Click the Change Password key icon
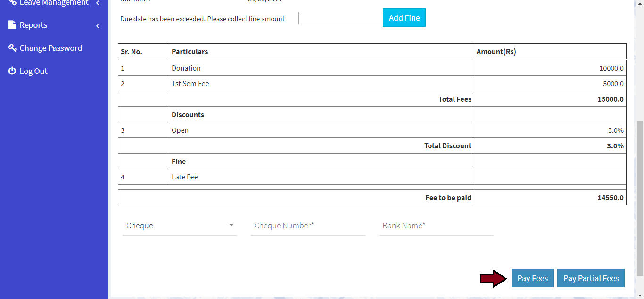Screen dimensions: 644x299 click(x=12, y=48)
